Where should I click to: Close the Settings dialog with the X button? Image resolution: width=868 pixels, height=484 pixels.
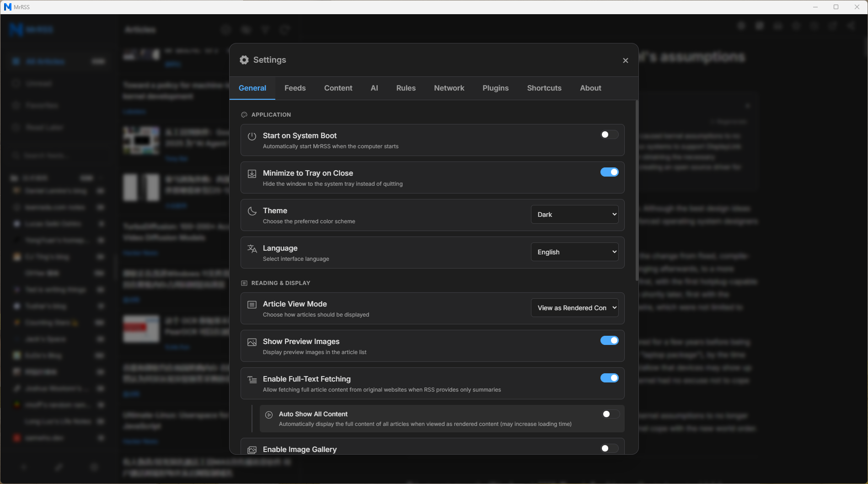click(625, 60)
